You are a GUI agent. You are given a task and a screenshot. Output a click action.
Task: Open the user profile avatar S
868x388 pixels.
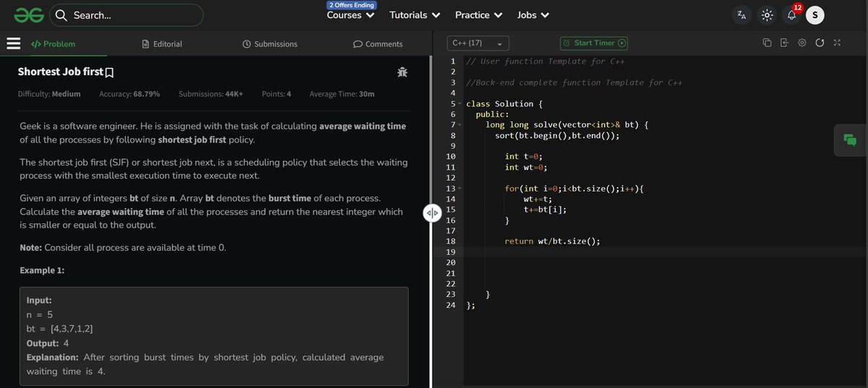point(815,14)
